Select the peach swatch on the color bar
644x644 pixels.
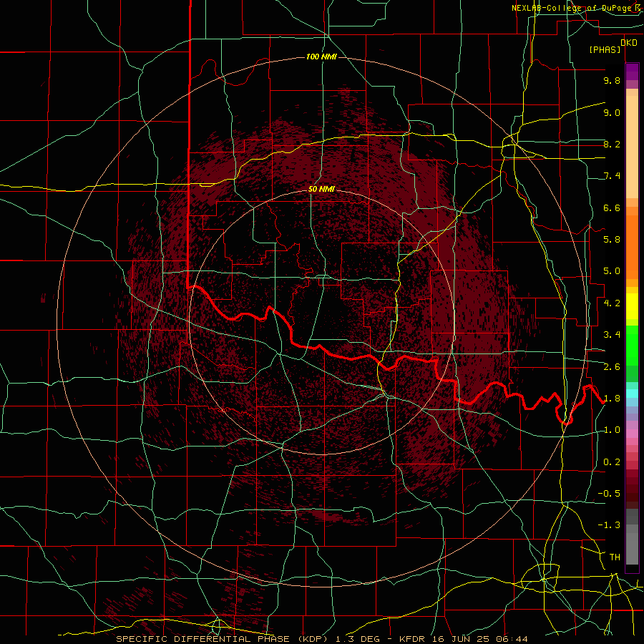(632, 147)
